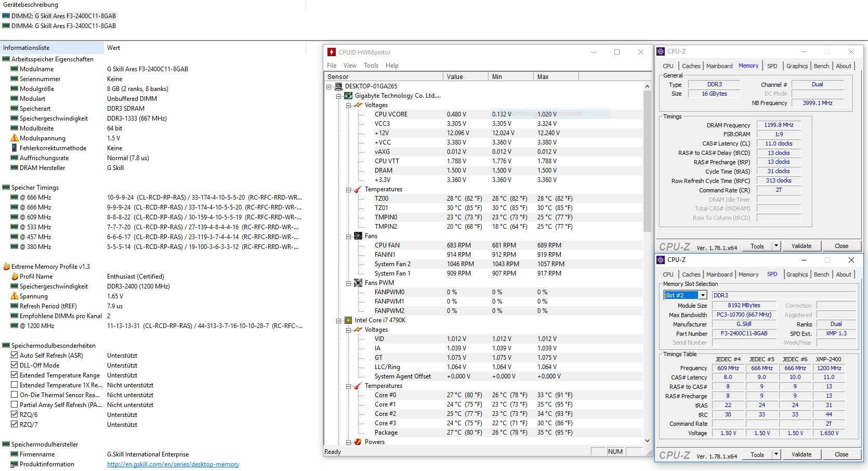The height and width of the screenshot is (471, 868).
Task: Open the Help menu in HWMonitor
Action: point(392,66)
